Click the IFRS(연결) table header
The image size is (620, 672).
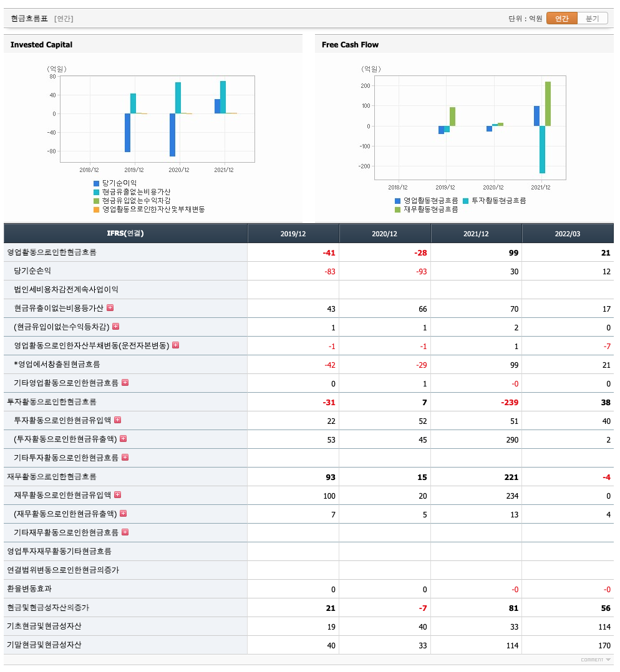pos(125,233)
